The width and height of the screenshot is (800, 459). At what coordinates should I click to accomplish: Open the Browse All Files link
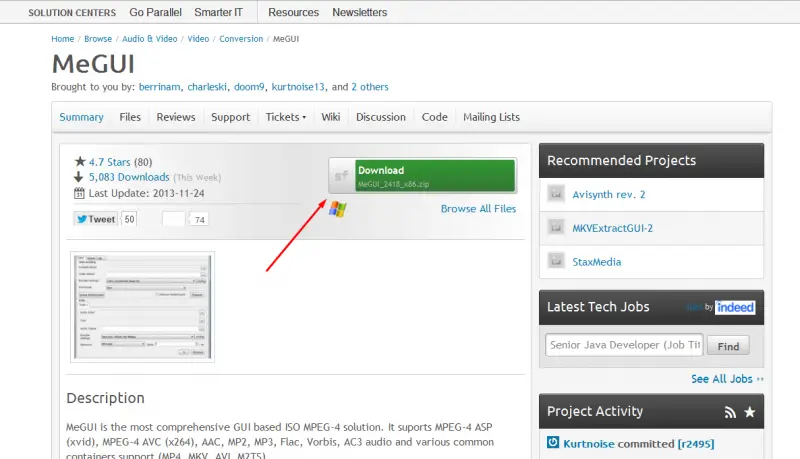click(x=479, y=209)
